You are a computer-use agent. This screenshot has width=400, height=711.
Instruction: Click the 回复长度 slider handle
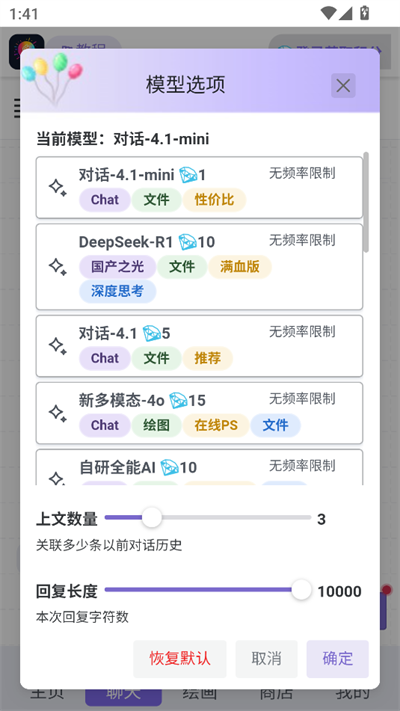coord(301,590)
